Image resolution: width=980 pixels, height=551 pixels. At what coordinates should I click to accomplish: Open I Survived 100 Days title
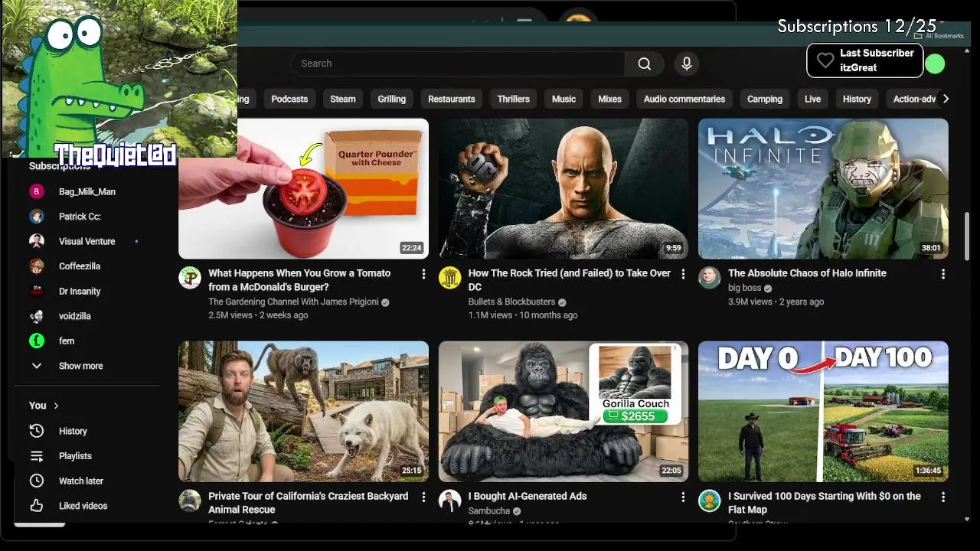pos(825,503)
